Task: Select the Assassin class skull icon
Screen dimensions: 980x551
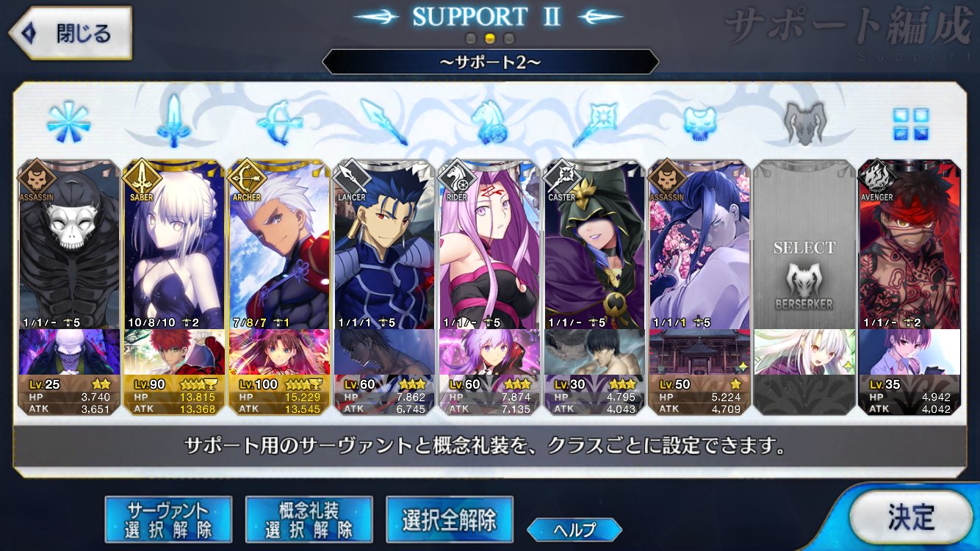Action: pos(699,123)
